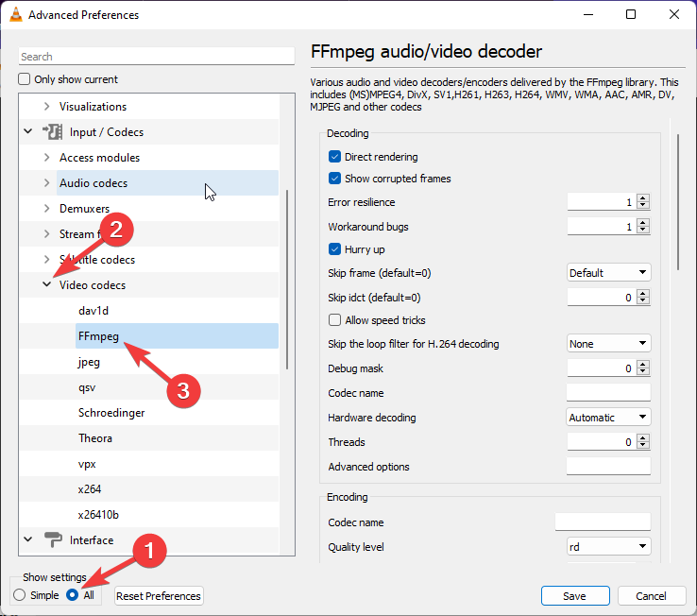Viewport: 697px width, 616px height.
Task: Select Theora in the codec tree
Action: point(95,438)
